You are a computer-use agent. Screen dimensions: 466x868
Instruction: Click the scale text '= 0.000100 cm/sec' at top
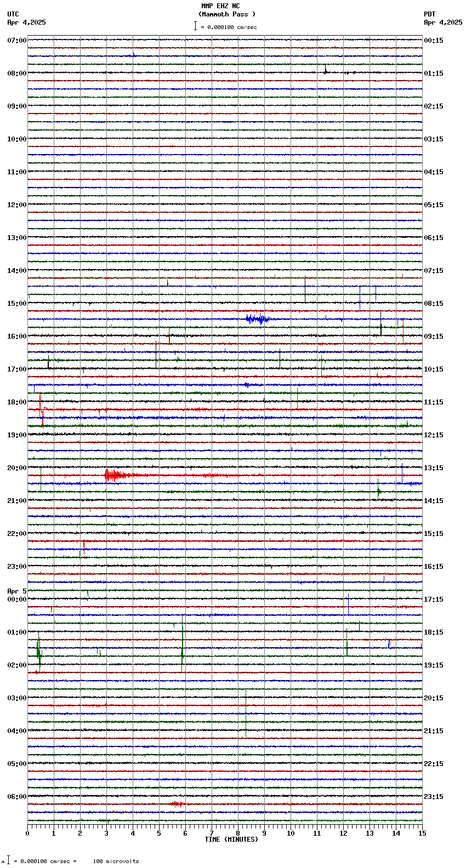click(229, 27)
